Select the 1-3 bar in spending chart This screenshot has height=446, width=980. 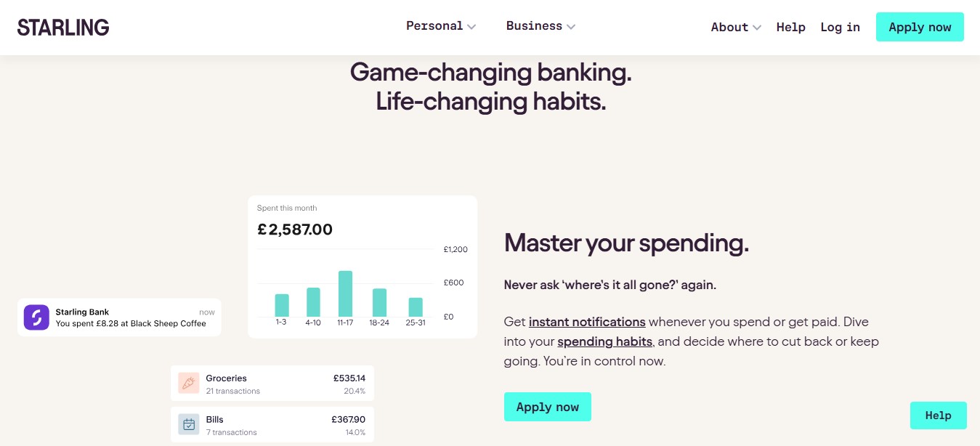(282, 305)
